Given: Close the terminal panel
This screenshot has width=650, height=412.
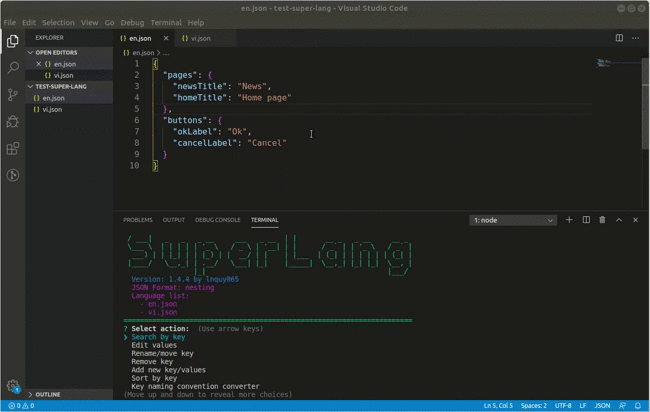Looking at the screenshot, I should coord(635,220).
